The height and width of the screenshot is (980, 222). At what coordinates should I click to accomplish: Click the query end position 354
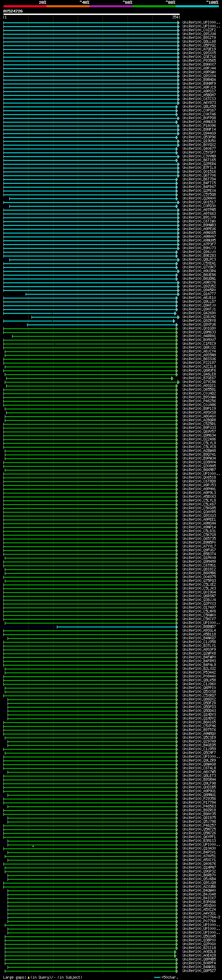175,17
